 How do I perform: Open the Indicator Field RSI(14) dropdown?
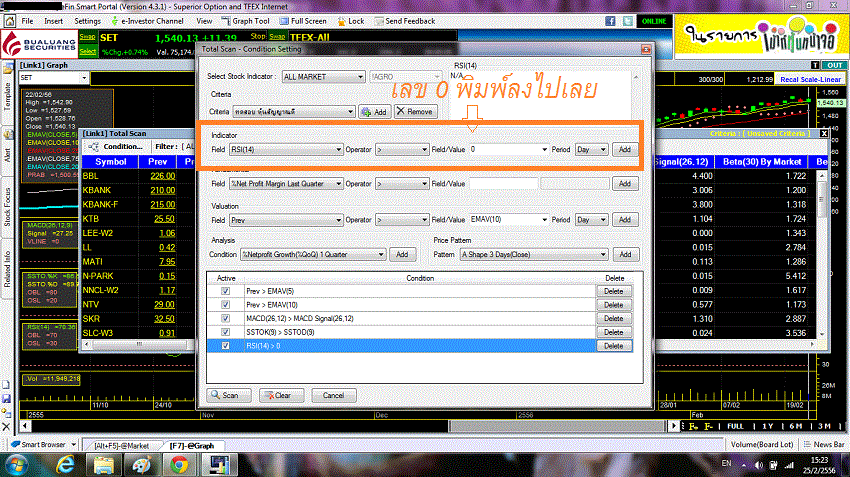(286, 150)
